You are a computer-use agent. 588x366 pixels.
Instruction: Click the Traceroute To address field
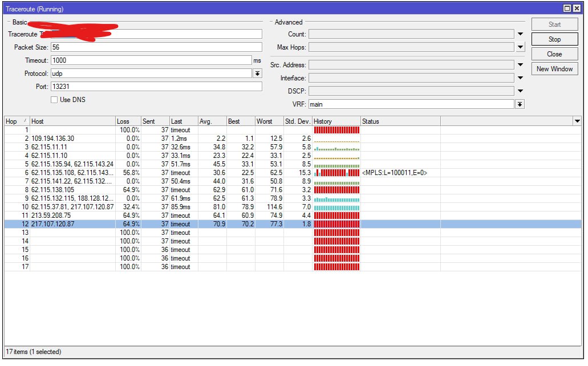pos(156,34)
